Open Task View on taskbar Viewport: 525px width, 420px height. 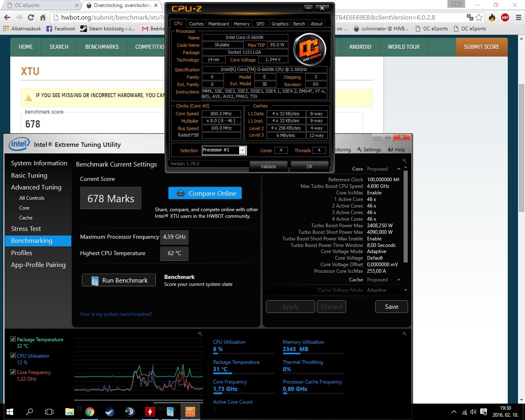pos(49,412)
